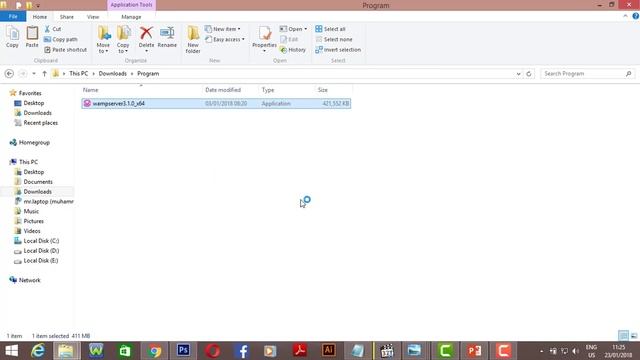Click the Open dropdown in ribbon
The width and height of the screenshot is (640, 360).
tap(293, 29)
